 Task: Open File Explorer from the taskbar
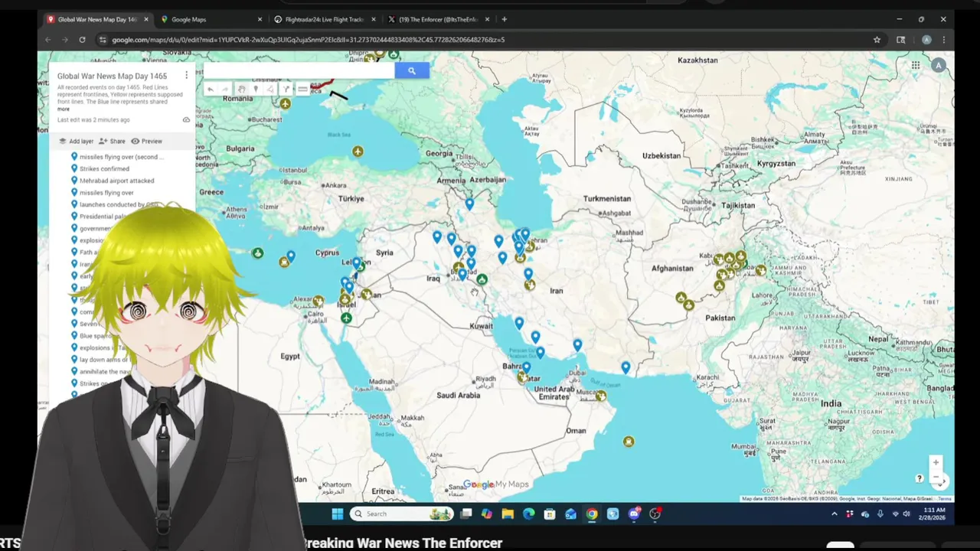point(508,514)
